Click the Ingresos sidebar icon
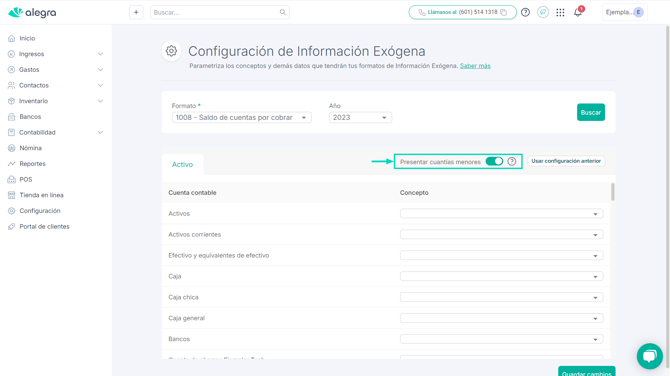Viewport: 670px width, 376px height. 12,54
